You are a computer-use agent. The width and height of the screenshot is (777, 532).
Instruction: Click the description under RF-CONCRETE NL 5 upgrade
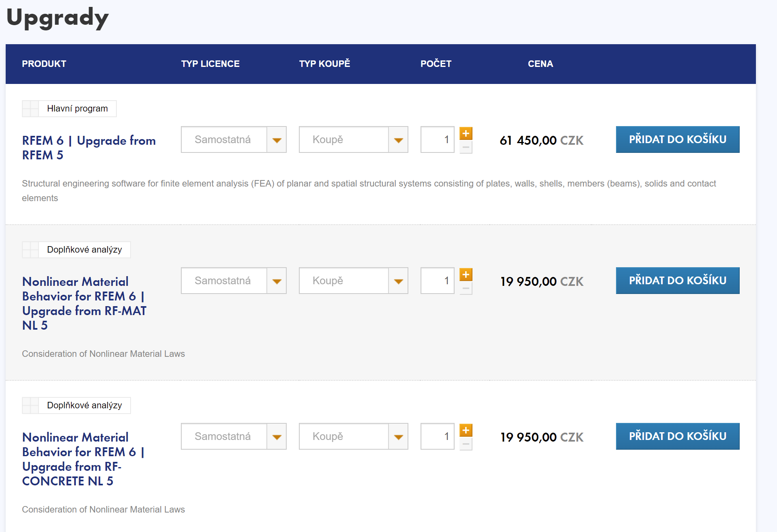103,509
